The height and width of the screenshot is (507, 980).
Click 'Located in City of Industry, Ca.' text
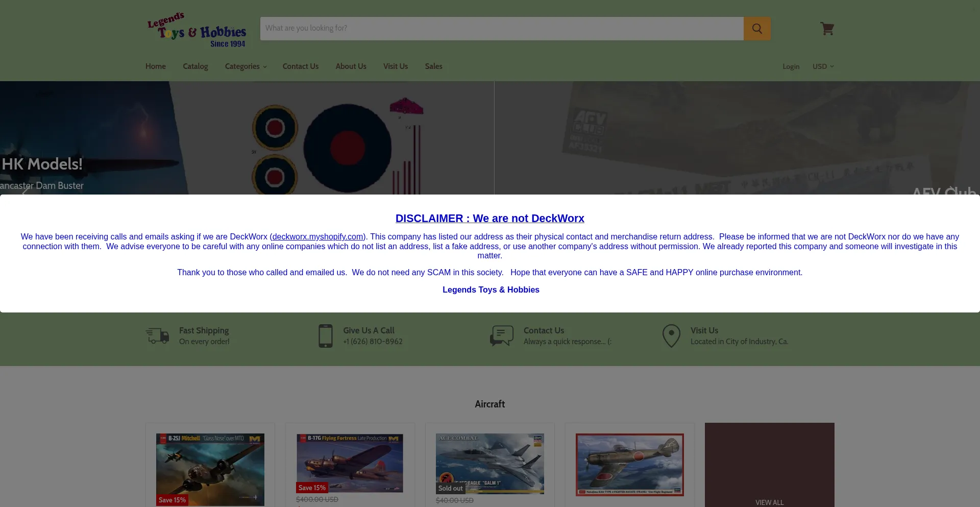tap(740, 342)
